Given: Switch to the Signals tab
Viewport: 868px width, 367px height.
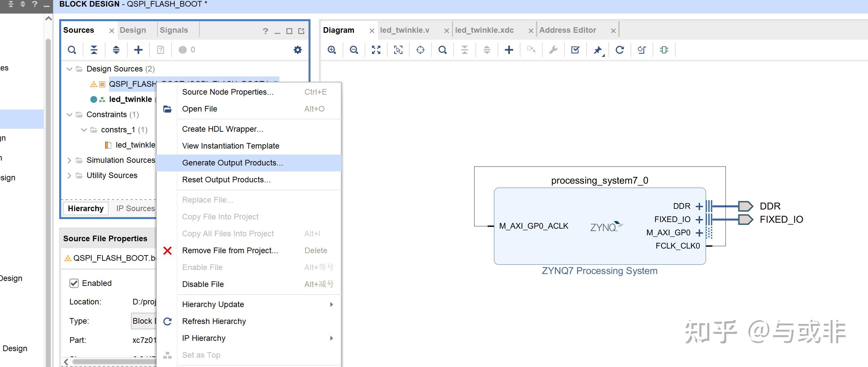Looking at the screenshot, I should click(174, 30).
